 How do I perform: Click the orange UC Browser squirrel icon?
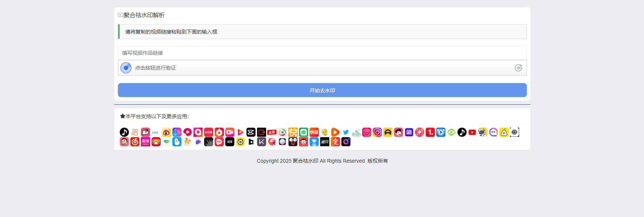[187, 142]
